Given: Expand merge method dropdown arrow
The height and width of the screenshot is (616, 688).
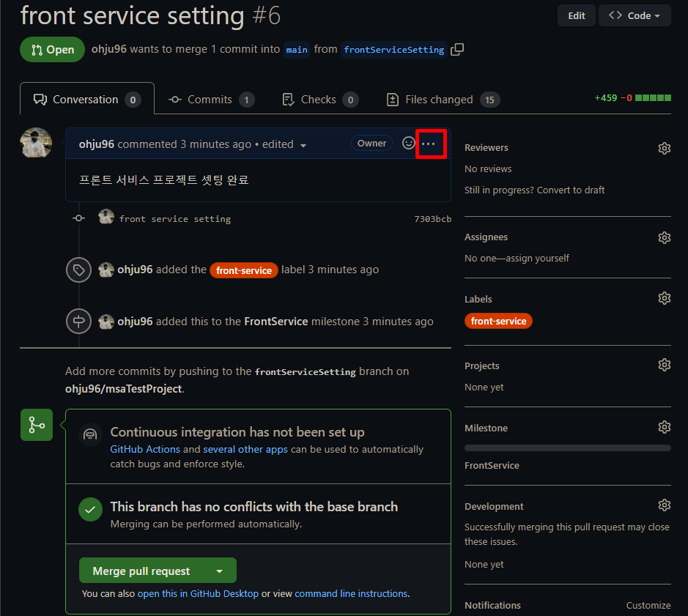Looking at the screenshot, I should coord(219,571).
